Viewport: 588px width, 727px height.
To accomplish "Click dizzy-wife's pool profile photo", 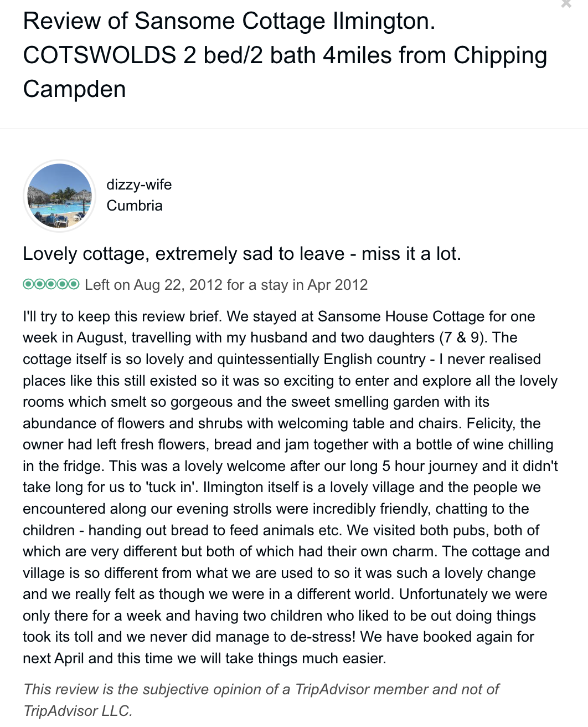I will pyautogui.click(x=60, y=196).
